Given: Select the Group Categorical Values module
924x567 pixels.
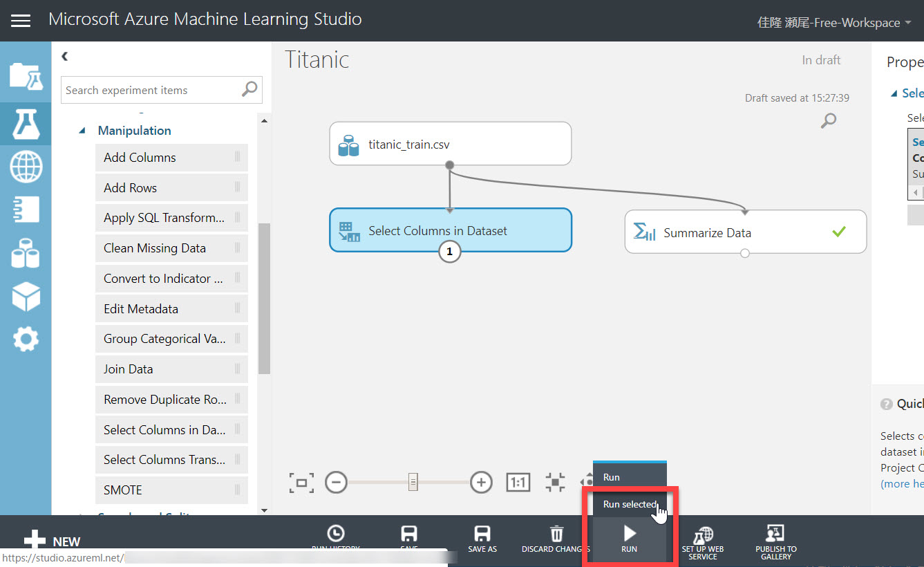Looking at the screenshot, I should click(x=171, y=339).
